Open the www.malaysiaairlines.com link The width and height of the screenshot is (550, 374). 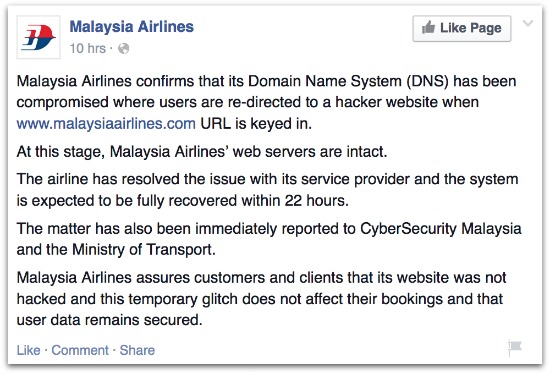click(106, 123)
